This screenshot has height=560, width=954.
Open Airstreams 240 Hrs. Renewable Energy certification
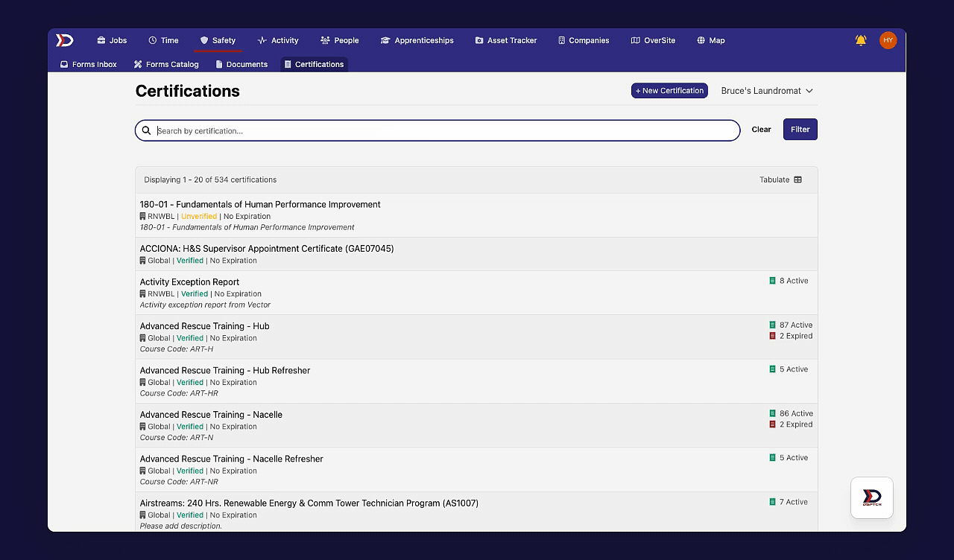(309, 503)
